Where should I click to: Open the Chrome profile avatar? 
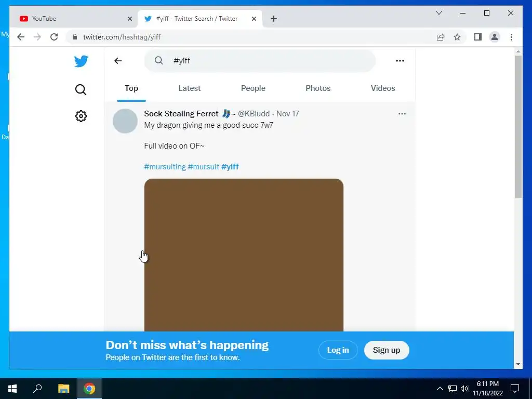[495, 37]
